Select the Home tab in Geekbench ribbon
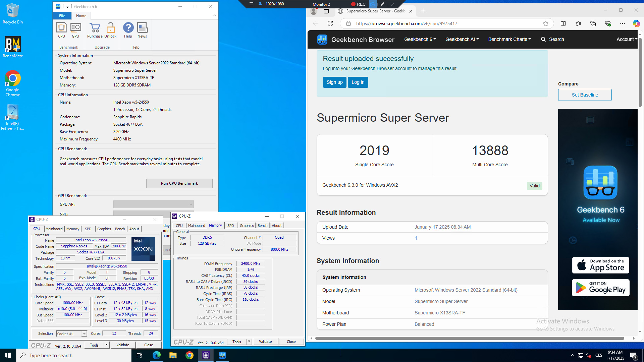Image resolution: width=644 pixels, height=362 pixels. 81,16
